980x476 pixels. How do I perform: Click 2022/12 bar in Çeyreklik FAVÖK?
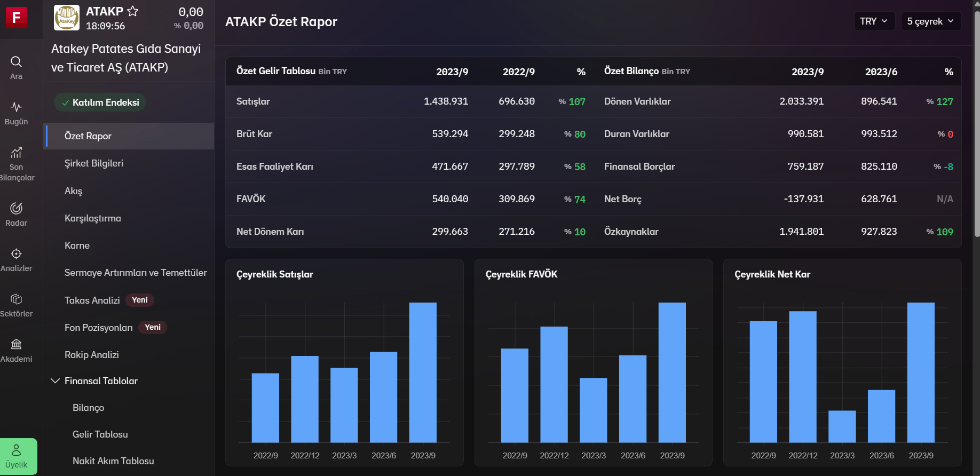coord(554,384)
